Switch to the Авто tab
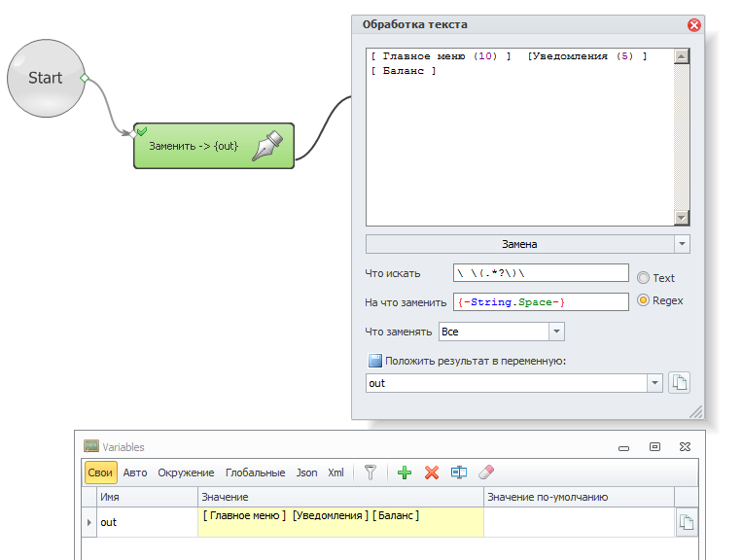Image resolution: width=742 pixels, height=560 pixels. 135,472
